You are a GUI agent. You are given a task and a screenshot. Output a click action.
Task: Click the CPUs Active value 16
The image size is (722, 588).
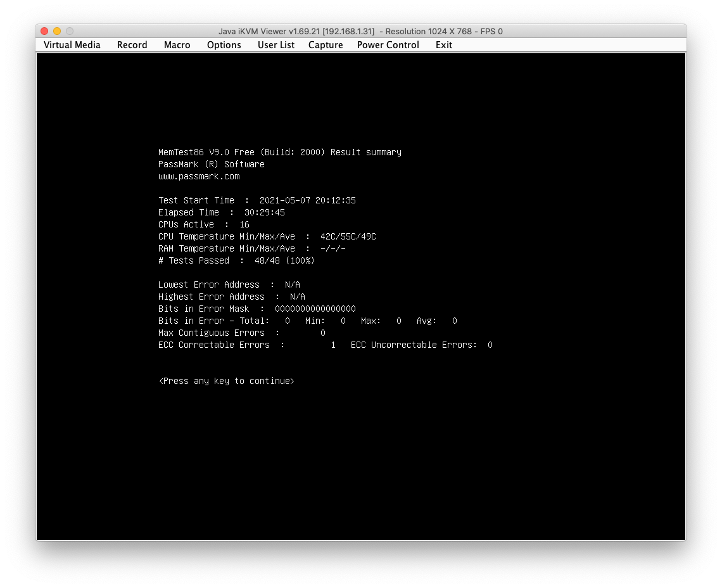[x=244, y=224]
